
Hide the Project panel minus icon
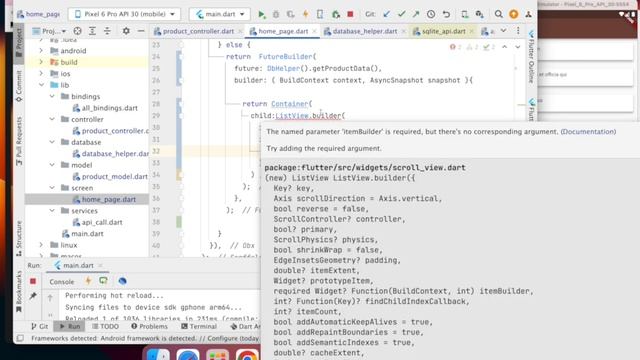pyautogui.click(x=141, y=31)
